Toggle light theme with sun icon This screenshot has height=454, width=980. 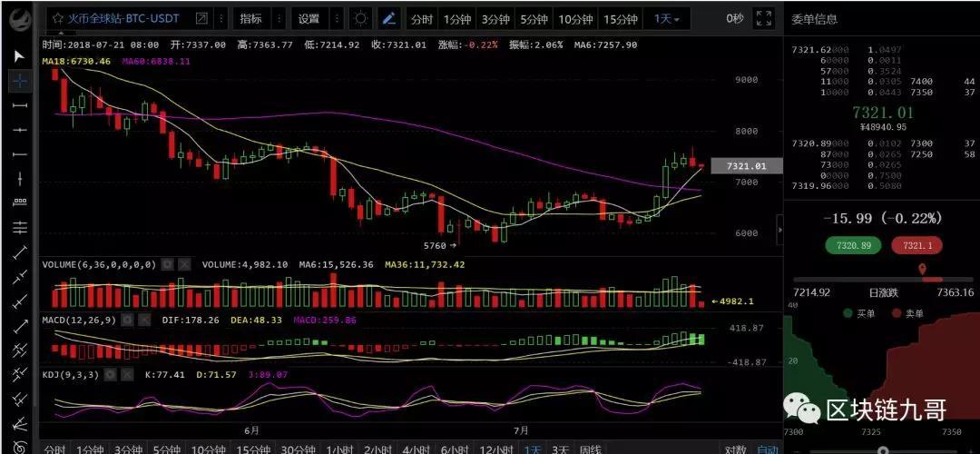pos(360,19)
